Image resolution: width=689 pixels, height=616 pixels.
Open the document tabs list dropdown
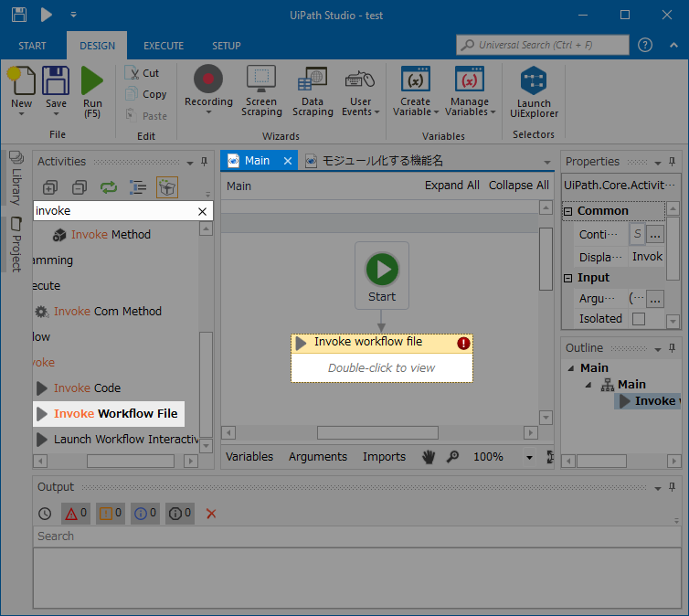click(x=547, y=162)
